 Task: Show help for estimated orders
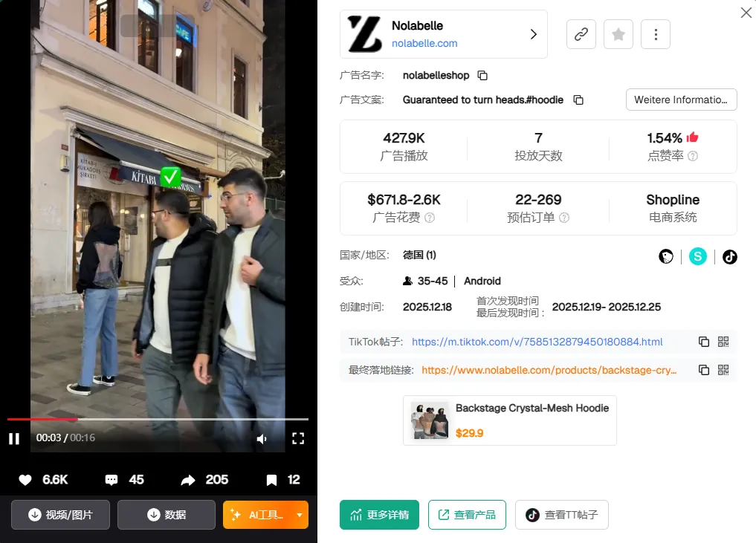[563, 218]
